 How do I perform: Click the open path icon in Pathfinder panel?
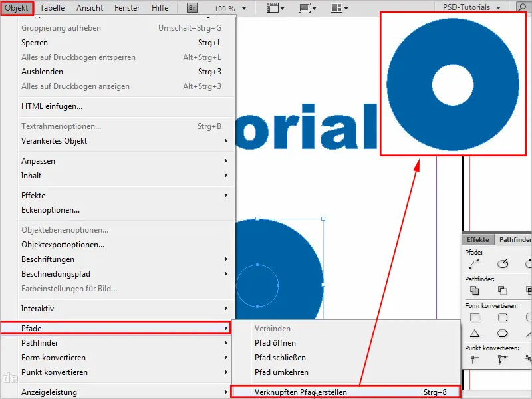503,263
